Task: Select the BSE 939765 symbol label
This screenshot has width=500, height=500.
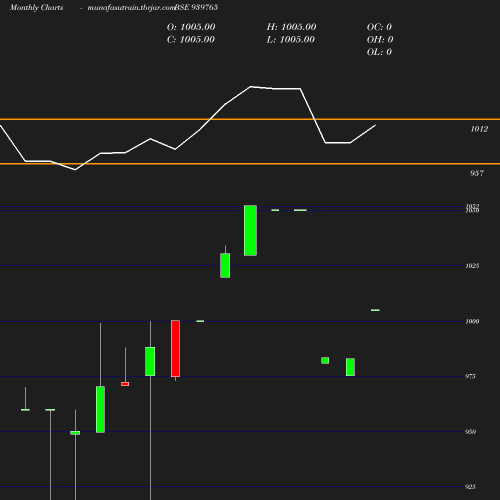Action: point(196,7)
